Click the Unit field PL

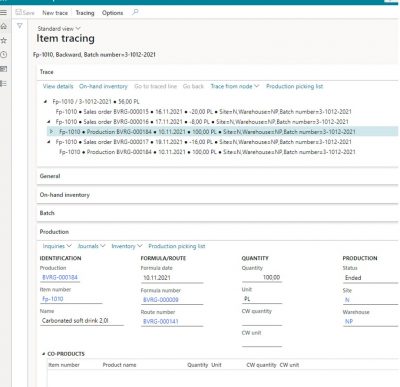(262, 299)
